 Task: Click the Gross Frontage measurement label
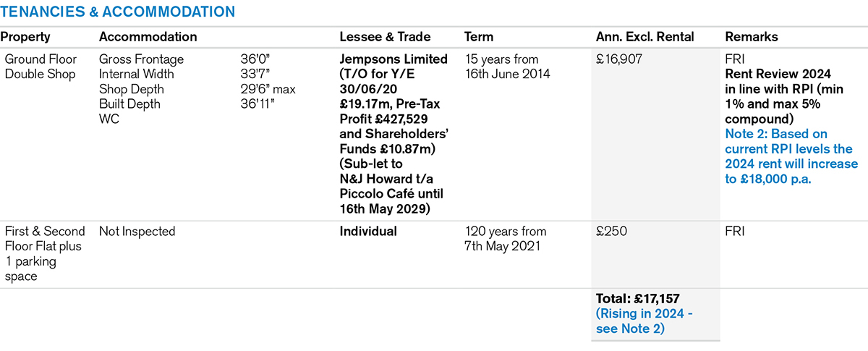pos(142,59)
